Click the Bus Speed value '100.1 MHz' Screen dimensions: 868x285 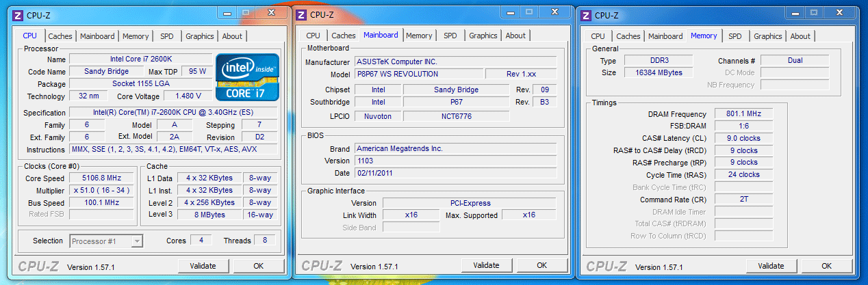point(101,202)
